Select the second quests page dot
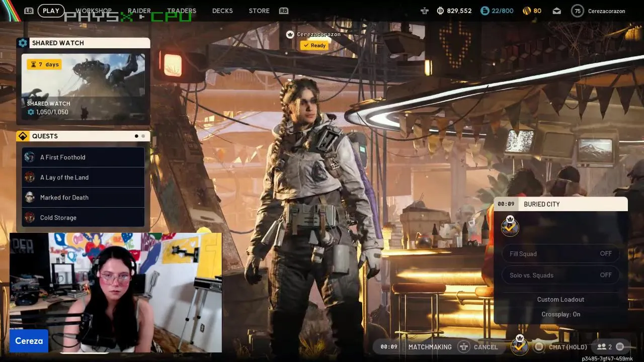The image size is (644, 362). (143, 136)
